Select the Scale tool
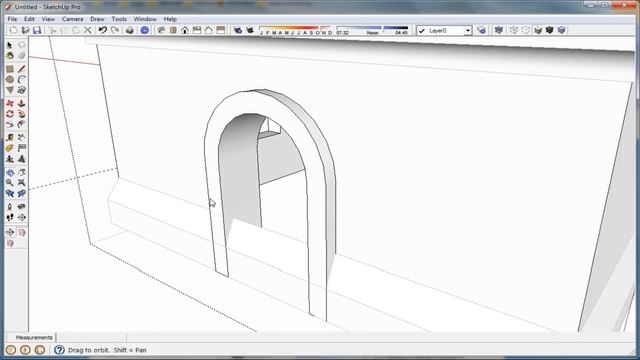The width and height of the screenshot is (640, 360). [10, 124]
